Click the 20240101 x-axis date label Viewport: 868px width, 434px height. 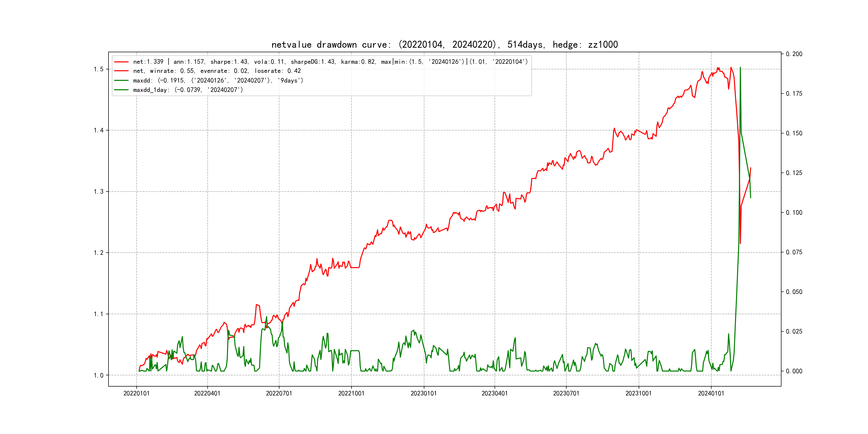coord(711,393)
